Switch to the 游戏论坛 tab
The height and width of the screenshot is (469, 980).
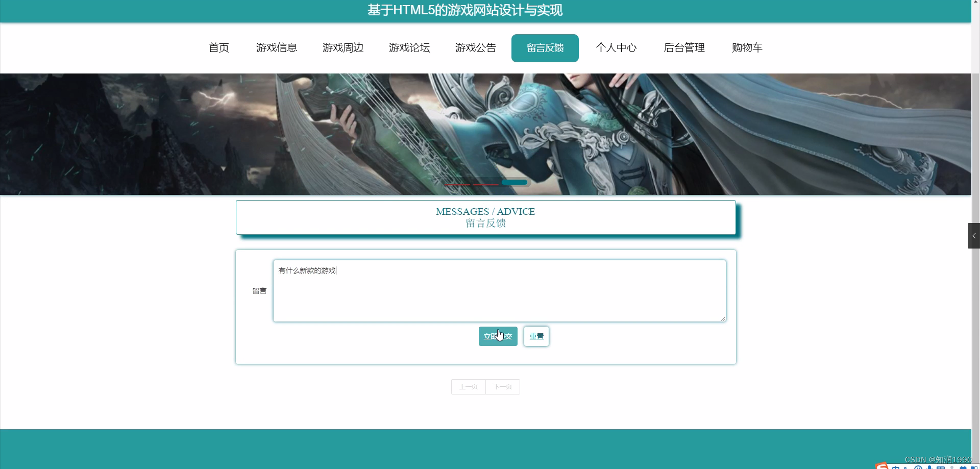pos(409,47)
